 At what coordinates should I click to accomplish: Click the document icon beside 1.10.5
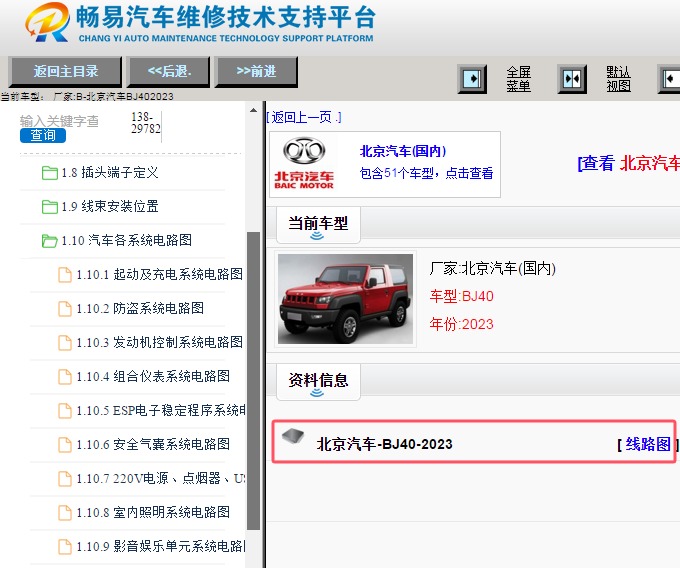point(65,411)
